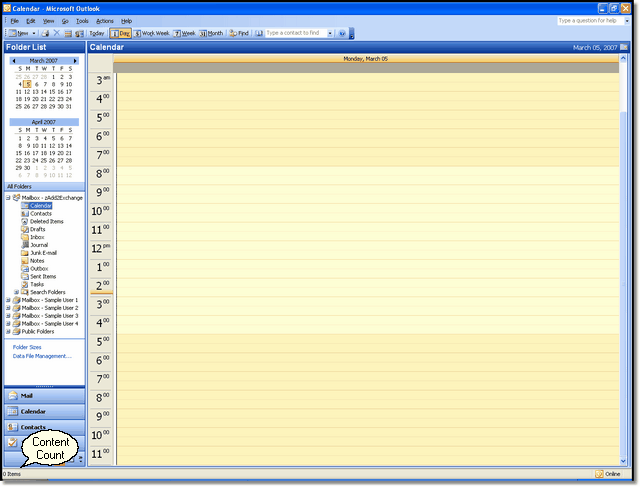Screen dimensions: 640x487
Task: Open the Junk E-mail folder
Action: pyautogui.click(x=43, y=253)
